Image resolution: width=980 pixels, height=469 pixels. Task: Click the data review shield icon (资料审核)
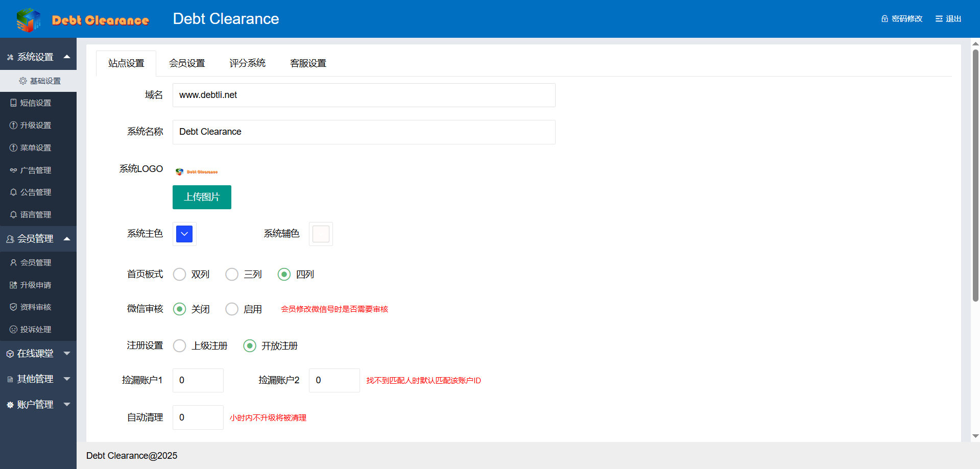pos(13,307)
